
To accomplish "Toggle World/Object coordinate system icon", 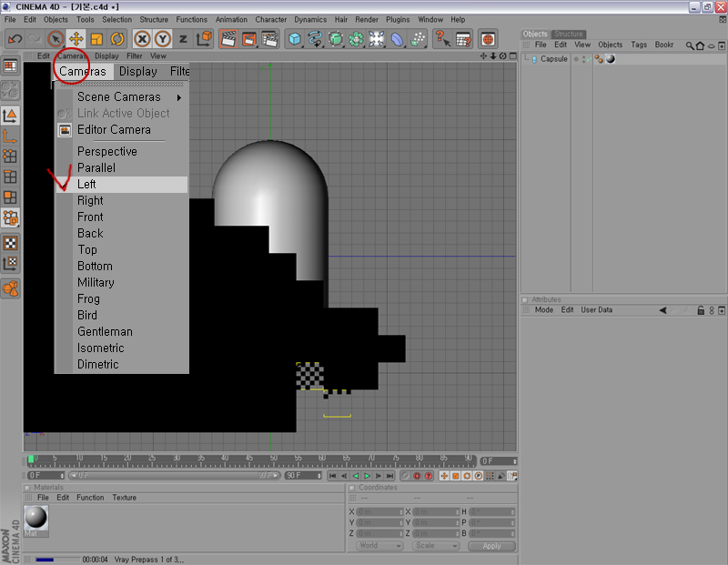I will [x=204, y=39].
